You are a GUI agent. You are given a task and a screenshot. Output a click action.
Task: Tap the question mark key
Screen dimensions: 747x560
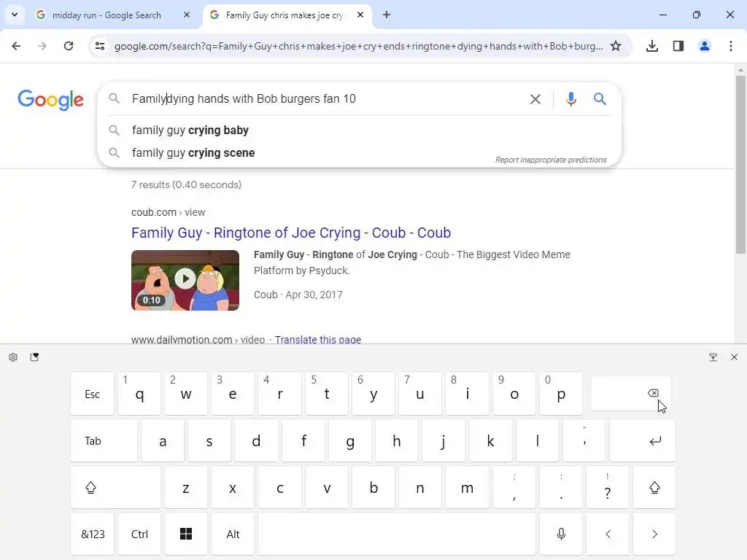(x=608, y=487)
